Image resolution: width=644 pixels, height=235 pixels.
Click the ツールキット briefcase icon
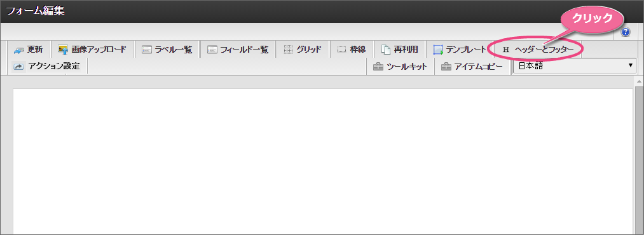[378, 67]
